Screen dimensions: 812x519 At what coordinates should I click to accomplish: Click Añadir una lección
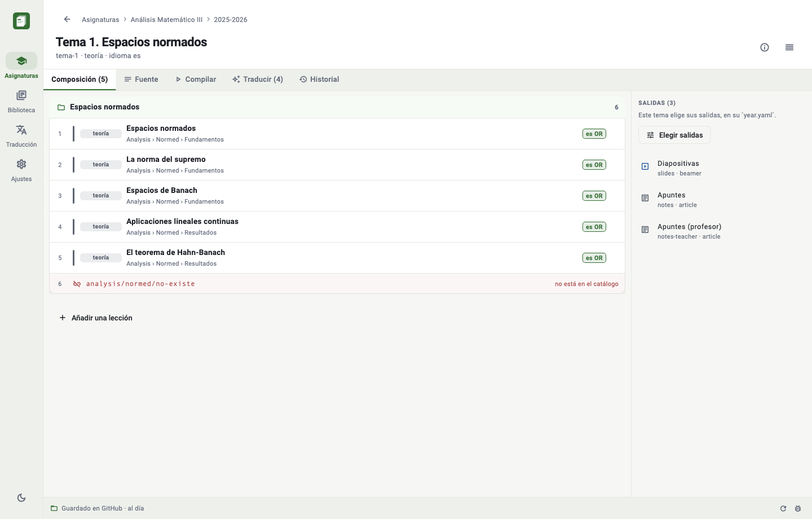[95, 318]
